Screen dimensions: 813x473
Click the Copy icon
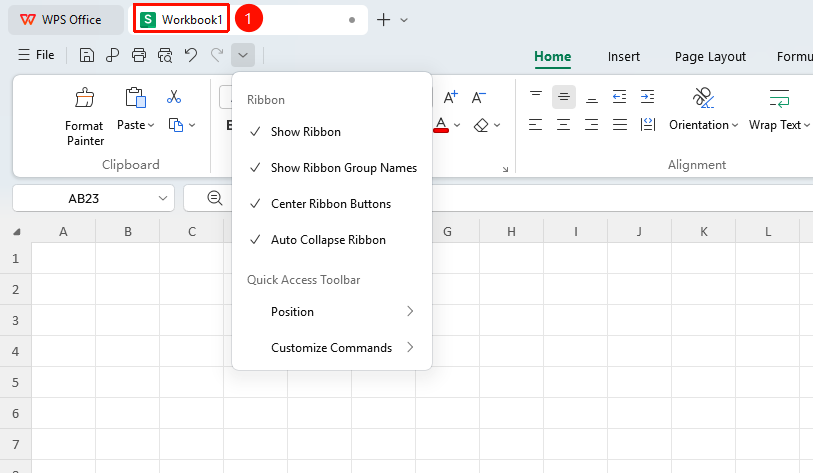pyautogui.click(x=176, y=125)
